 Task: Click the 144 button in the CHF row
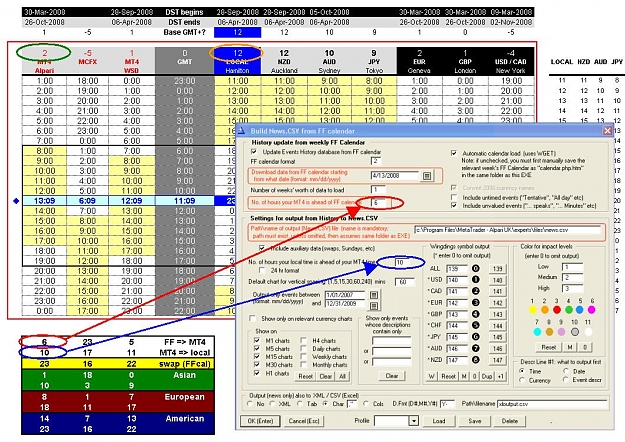pos(497,326)
